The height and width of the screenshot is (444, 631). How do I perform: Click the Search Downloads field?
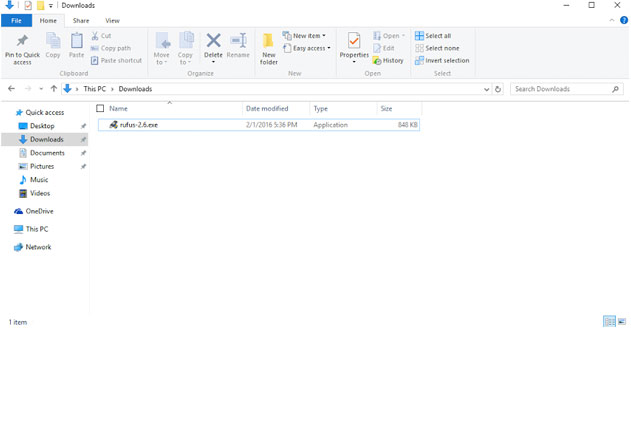(x=567, y=89)
